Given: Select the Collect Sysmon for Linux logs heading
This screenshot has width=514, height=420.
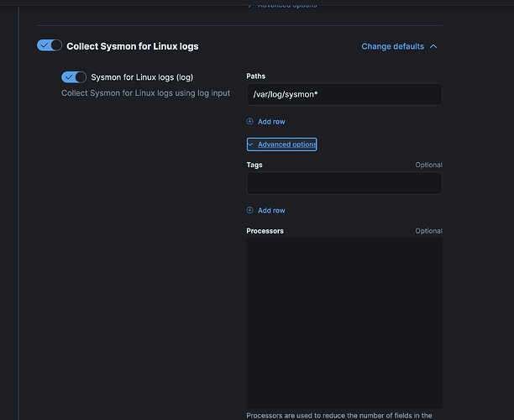Looking at the screenshot, I should 133,46.
